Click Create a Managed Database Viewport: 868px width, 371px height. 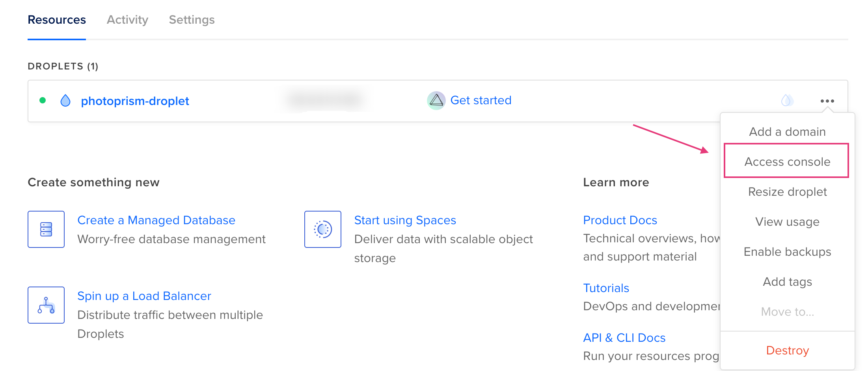point(156,220)
